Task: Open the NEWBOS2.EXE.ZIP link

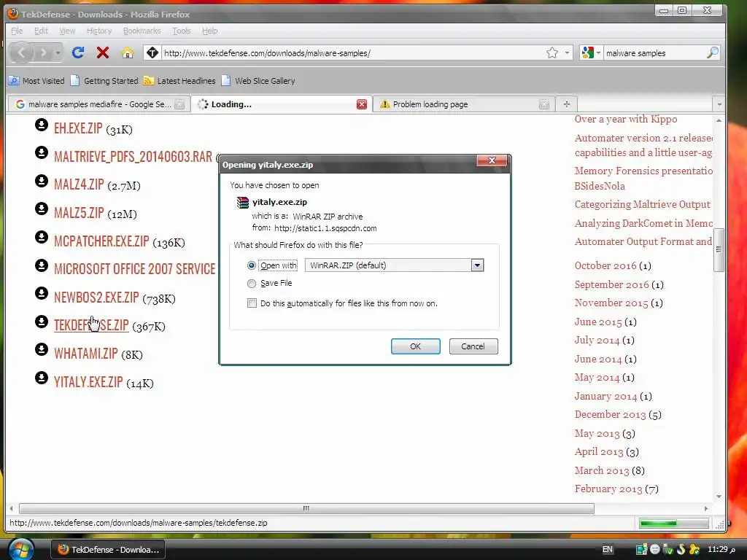Action: pos(96,297)
